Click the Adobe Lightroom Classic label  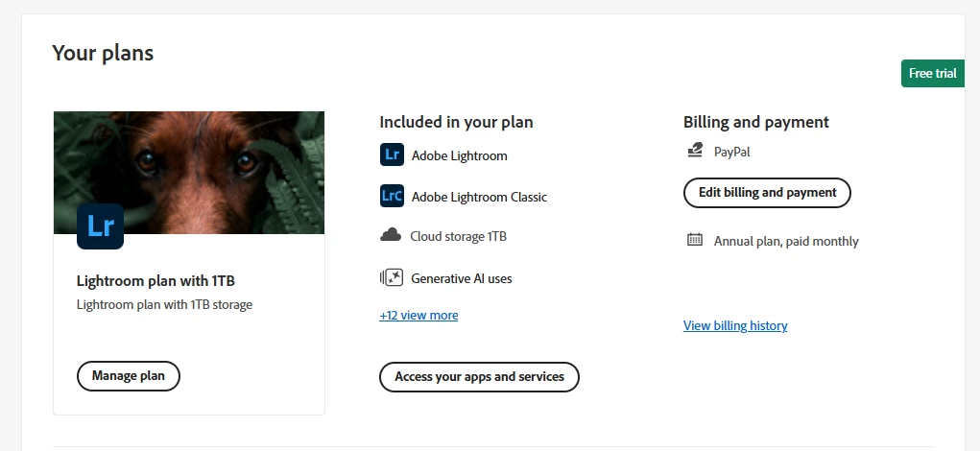[x=479, y=197]
